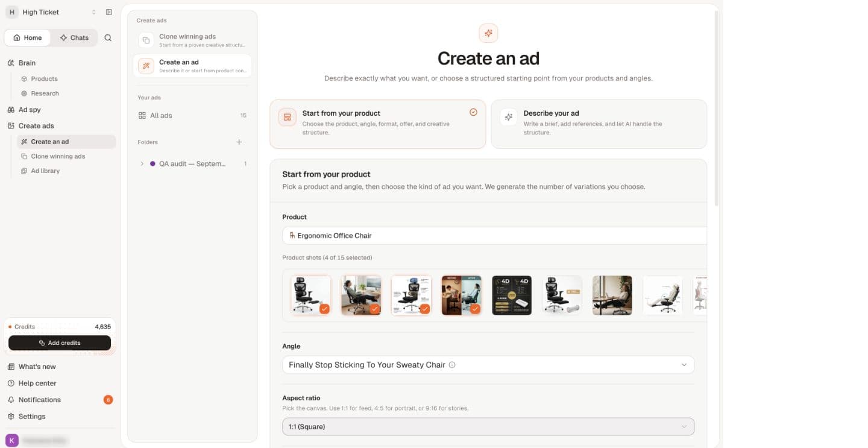Click the search magnifier icon in sidebar
The image size is (868, 448).
pyautogui.click(x=108, y=37)
